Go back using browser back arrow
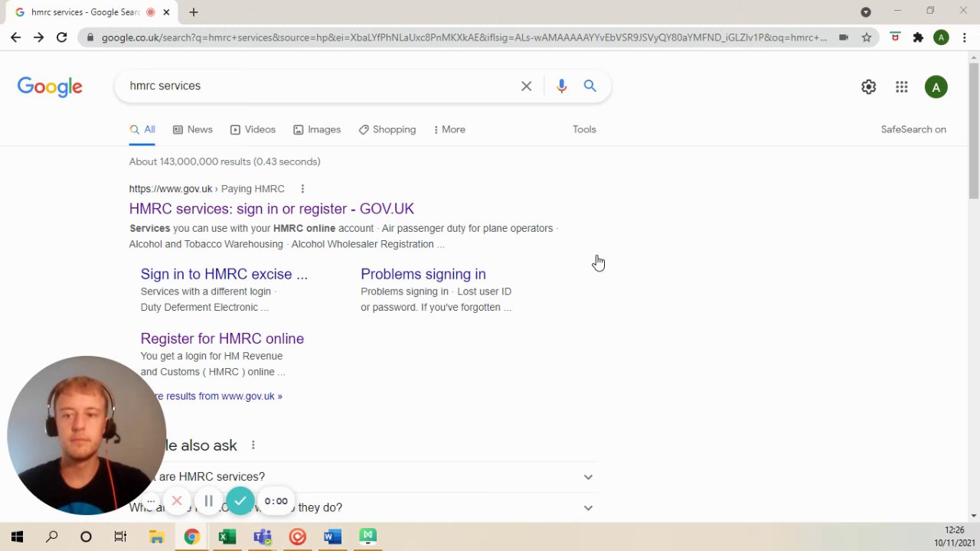Screen dimensions: 980x551 tap(15, 37)
